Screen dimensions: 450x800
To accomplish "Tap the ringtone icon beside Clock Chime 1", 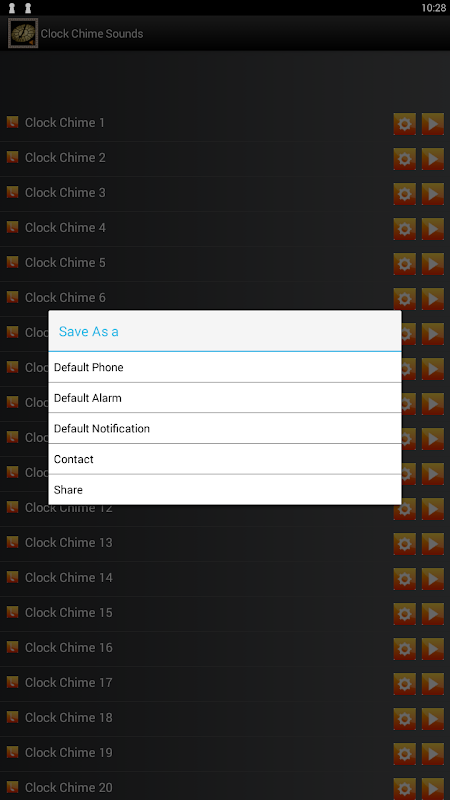I will click(12, 122).
